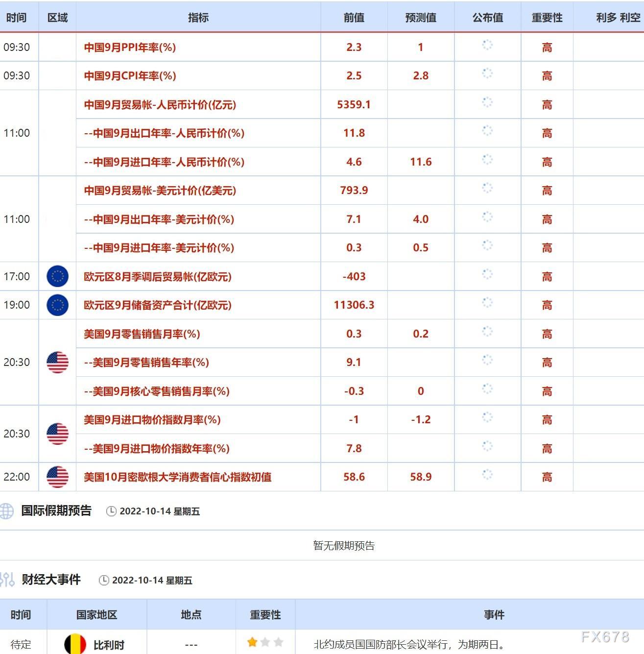This screenshot has height=654, width=644.
Task: Click the 指标 column header
Action: (198, 18)
